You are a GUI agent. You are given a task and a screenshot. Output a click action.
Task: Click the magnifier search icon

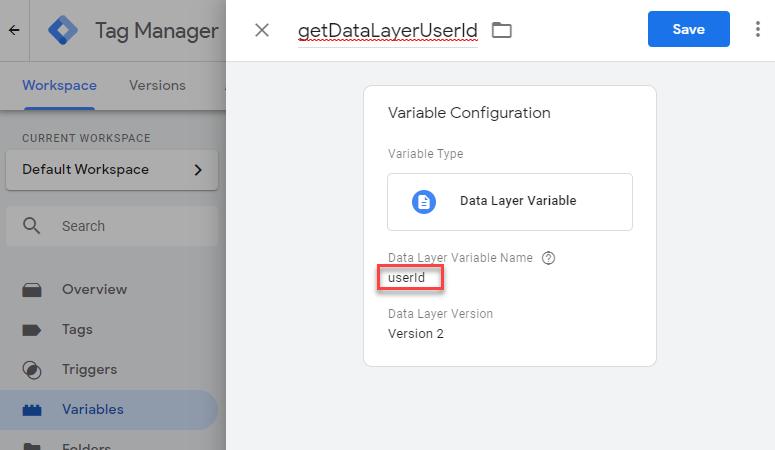[x=31, y=225]
